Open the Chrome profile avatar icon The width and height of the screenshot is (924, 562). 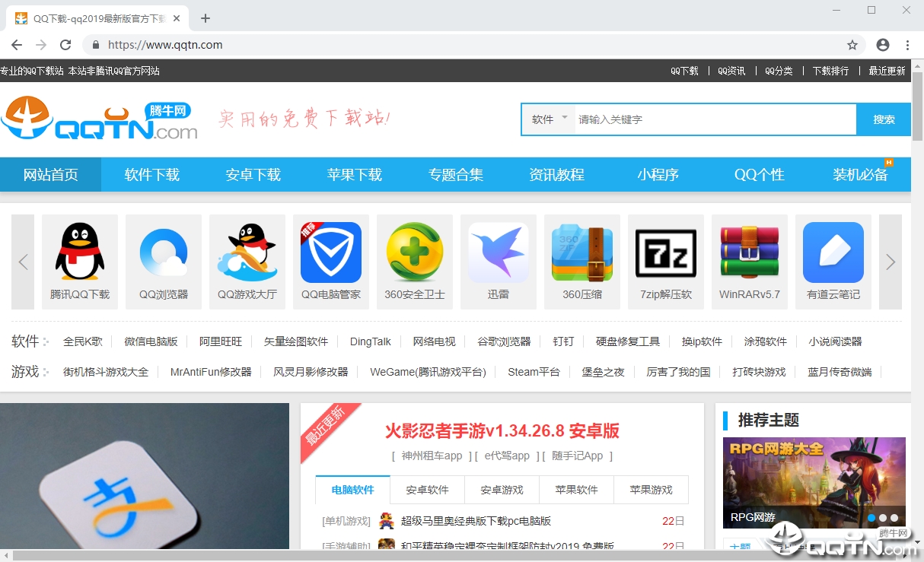883,45
